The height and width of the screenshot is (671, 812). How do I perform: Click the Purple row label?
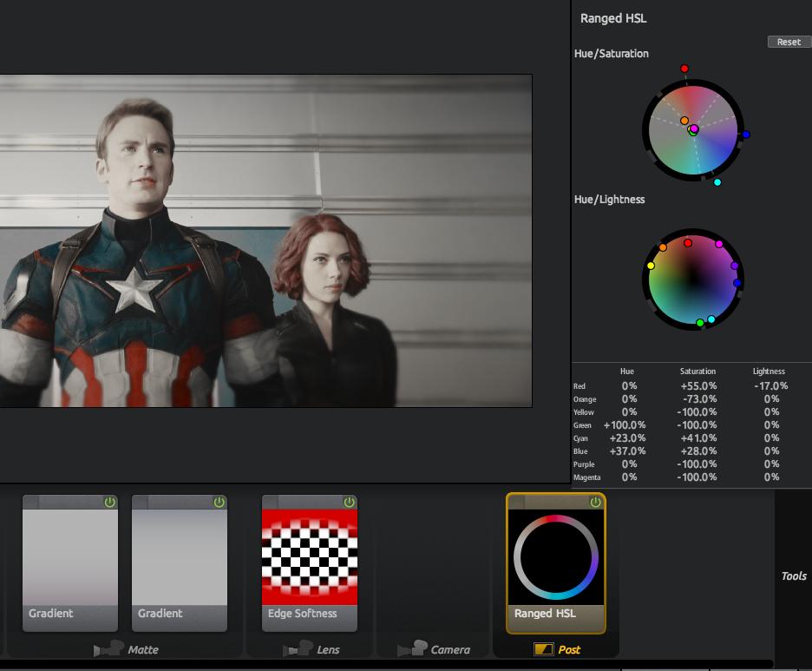(584, 464)
